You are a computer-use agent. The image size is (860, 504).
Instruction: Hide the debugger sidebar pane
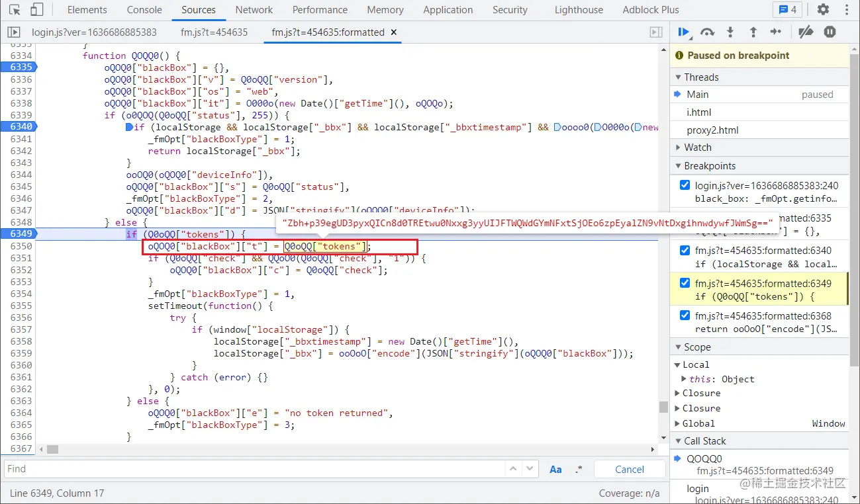click(x=656, y=32)
